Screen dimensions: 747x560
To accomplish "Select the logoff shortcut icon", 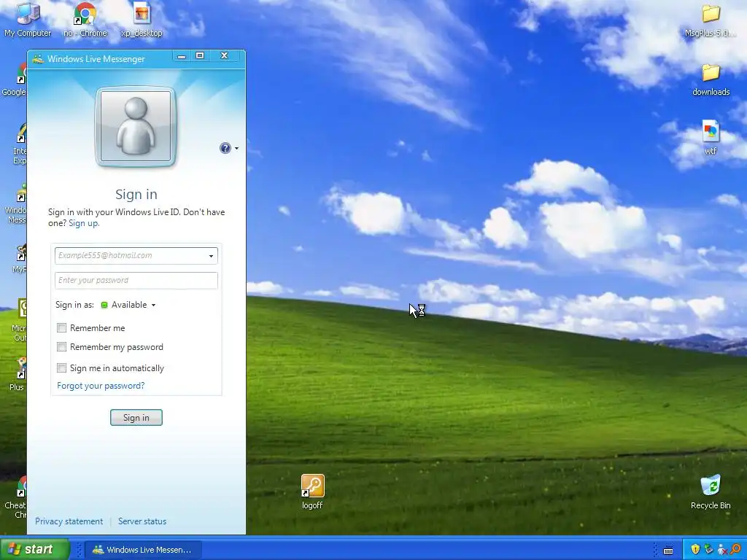I will pyautogui.click(x=312, y=491).
